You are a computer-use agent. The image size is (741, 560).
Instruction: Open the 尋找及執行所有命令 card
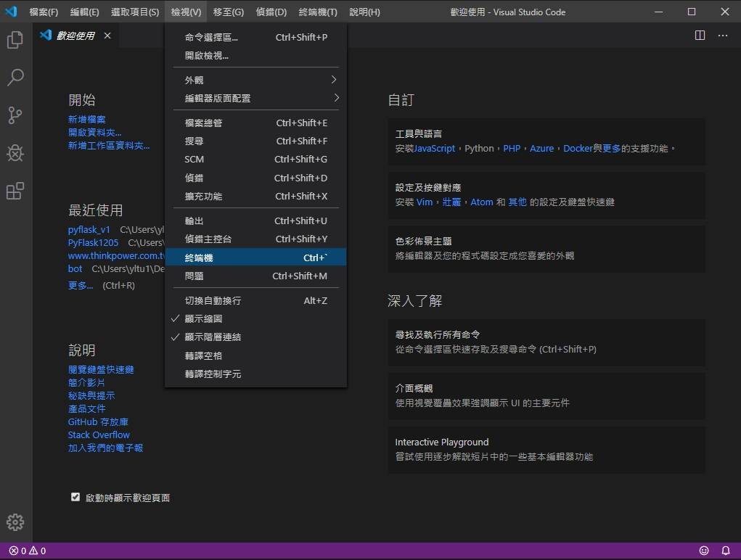546,342
